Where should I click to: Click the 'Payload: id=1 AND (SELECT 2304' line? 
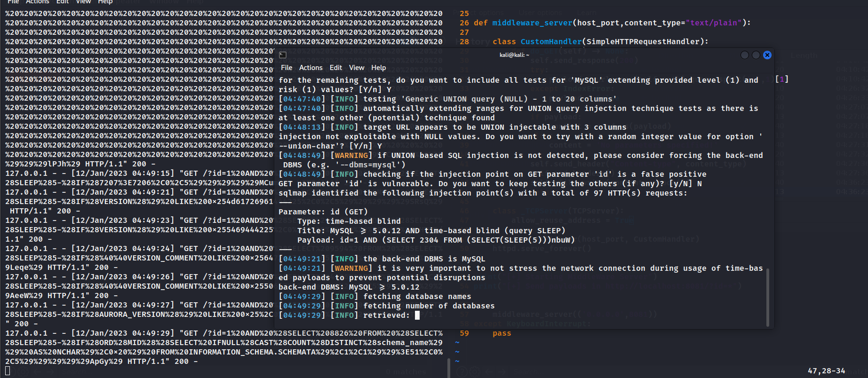(x=436, y=240)
